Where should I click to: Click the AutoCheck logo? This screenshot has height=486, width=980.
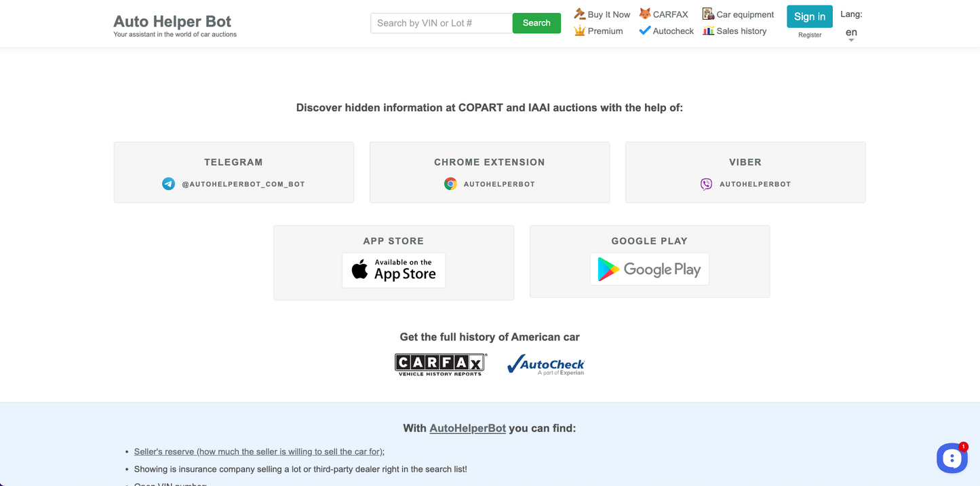(545, 364)
